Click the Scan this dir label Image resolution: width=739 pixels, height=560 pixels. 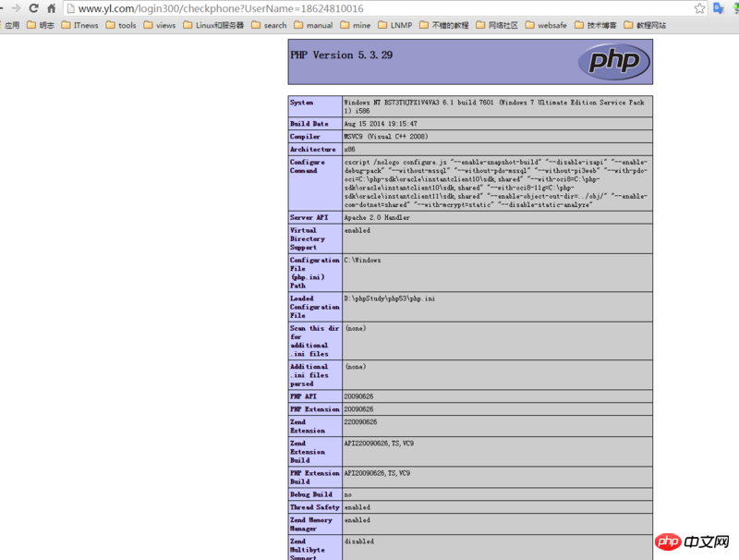(314, 341)
